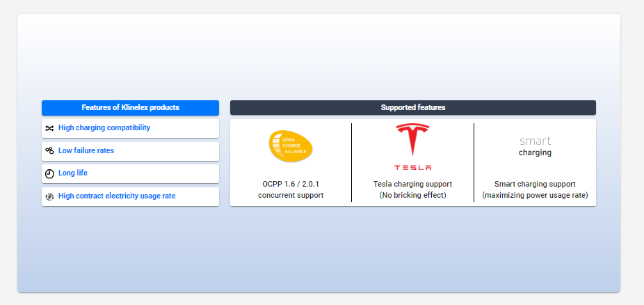This screenshot has width=644, height=305.
Task: Click the (No bricking effect) text
Action: [x=412, y=196]
